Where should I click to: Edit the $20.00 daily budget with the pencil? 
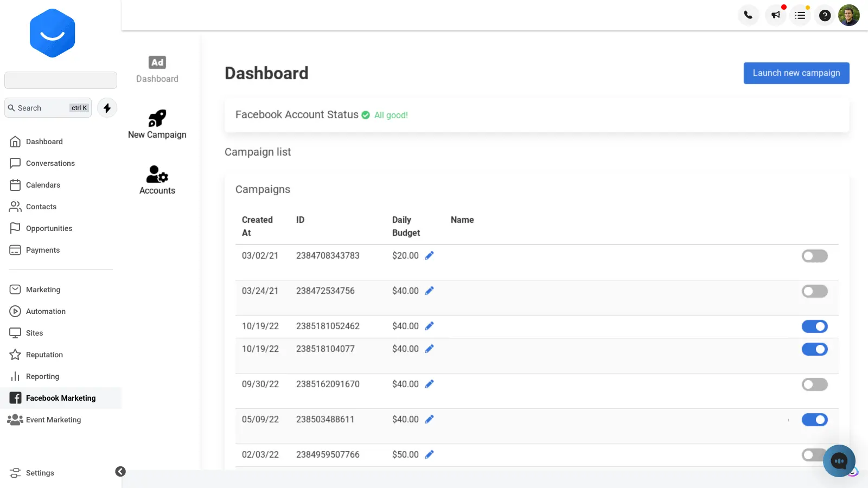click(429, 255)
